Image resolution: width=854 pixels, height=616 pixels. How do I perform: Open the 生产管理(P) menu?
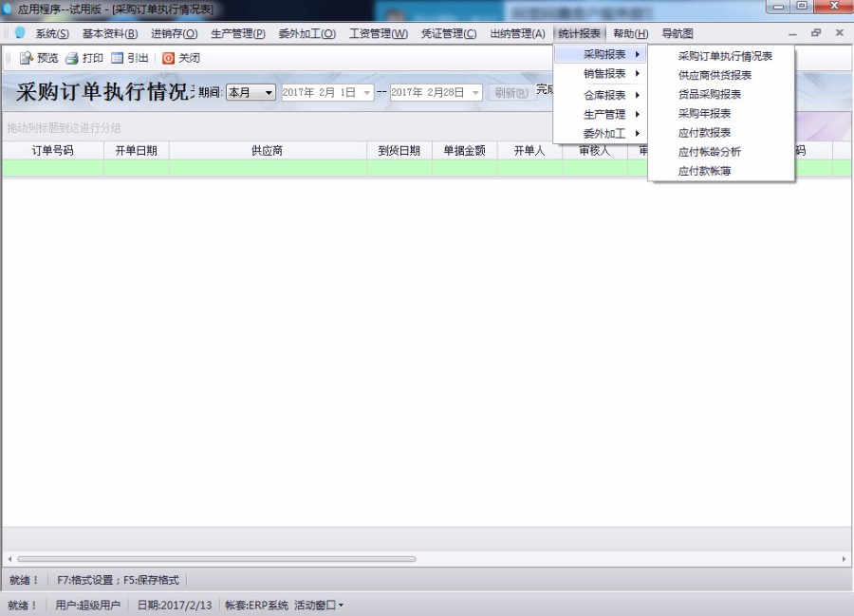[x=238, y=34]
